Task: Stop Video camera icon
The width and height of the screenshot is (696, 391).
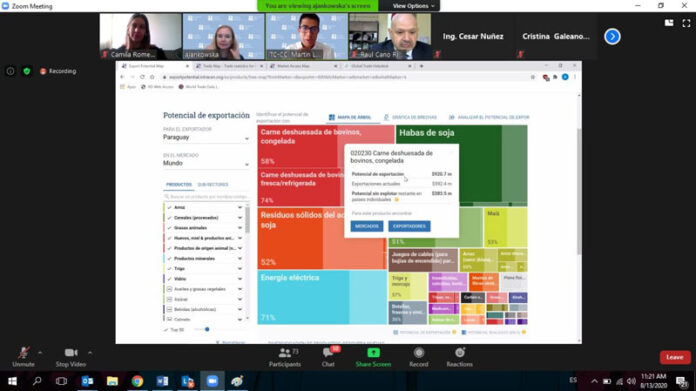Action: tap(71, 352)
